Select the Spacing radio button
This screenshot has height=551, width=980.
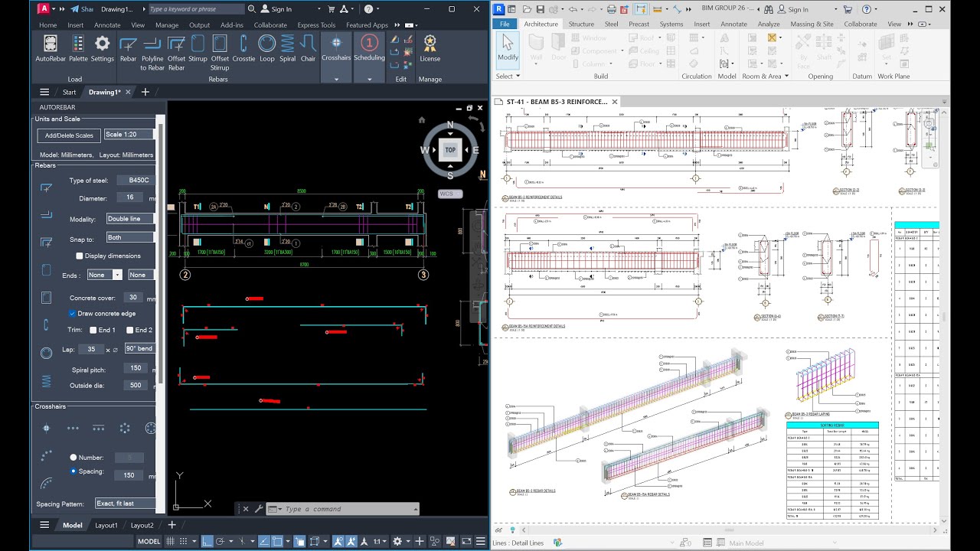(x=73, y=471)
